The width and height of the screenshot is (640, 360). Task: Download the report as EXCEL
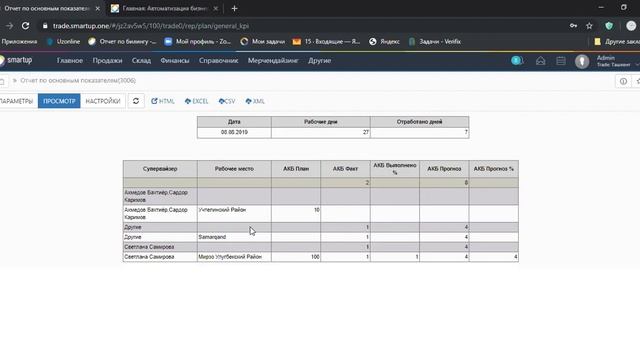(196, 101)
